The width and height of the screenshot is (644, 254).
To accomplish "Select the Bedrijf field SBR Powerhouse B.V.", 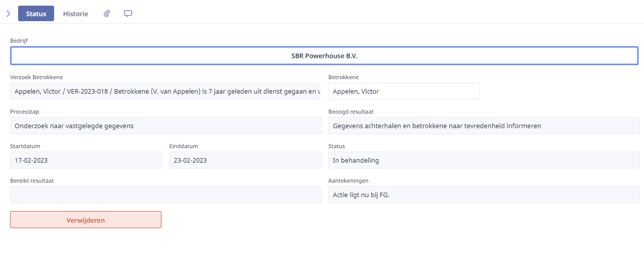I will coord(324,56).
